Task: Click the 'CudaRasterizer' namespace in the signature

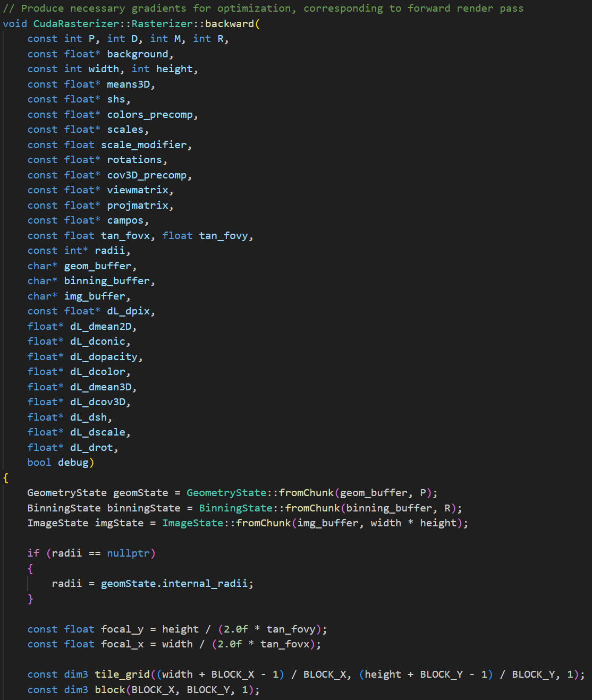Action: [77, 24]
